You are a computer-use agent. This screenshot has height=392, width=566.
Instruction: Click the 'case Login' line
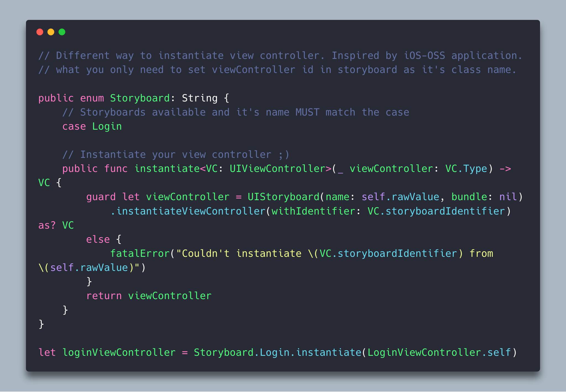[x=92, y=126]
